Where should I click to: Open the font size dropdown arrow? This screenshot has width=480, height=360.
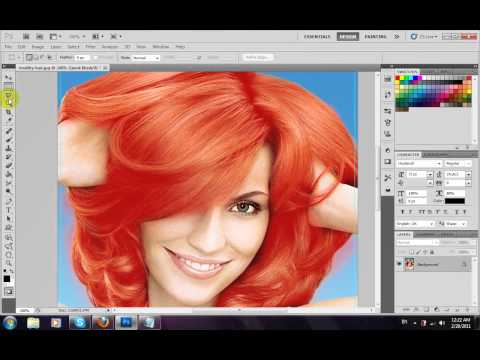[x=430, y=175]
